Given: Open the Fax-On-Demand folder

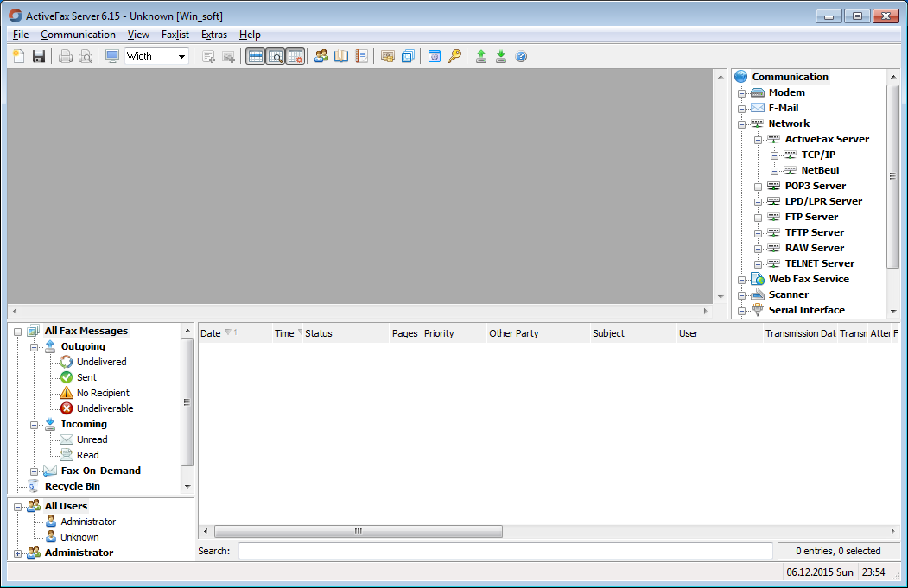Looking at the screenshot, I should [x=101, y=471].
